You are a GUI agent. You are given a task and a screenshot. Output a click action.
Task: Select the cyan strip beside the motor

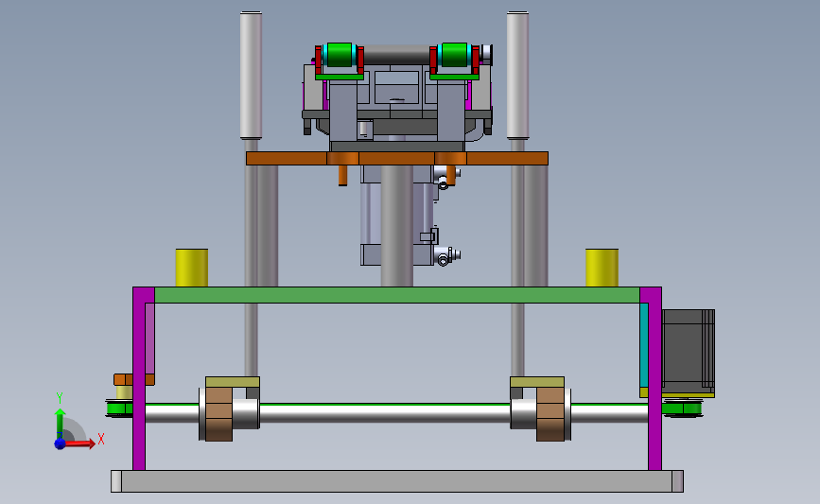pos(644,345)
